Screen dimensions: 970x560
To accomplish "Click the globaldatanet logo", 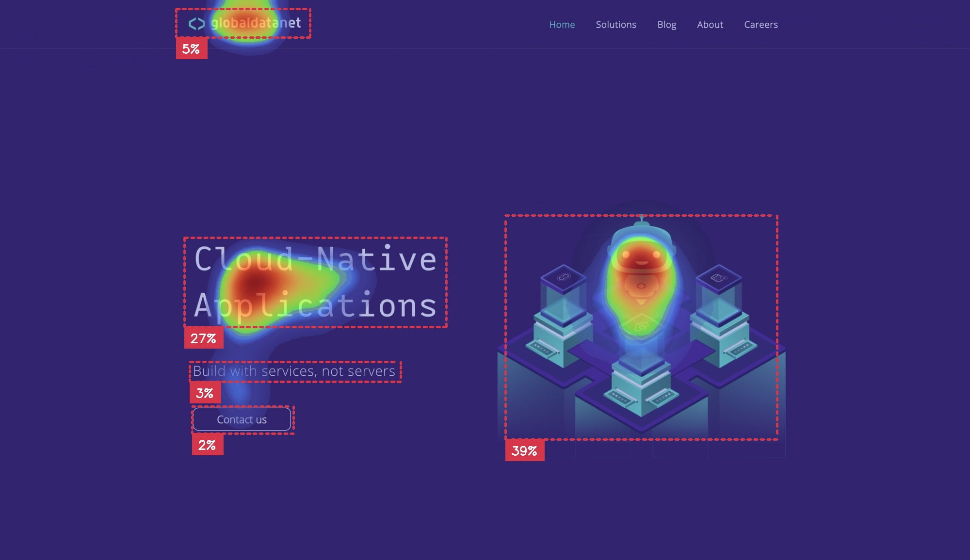I will (244, 23).
